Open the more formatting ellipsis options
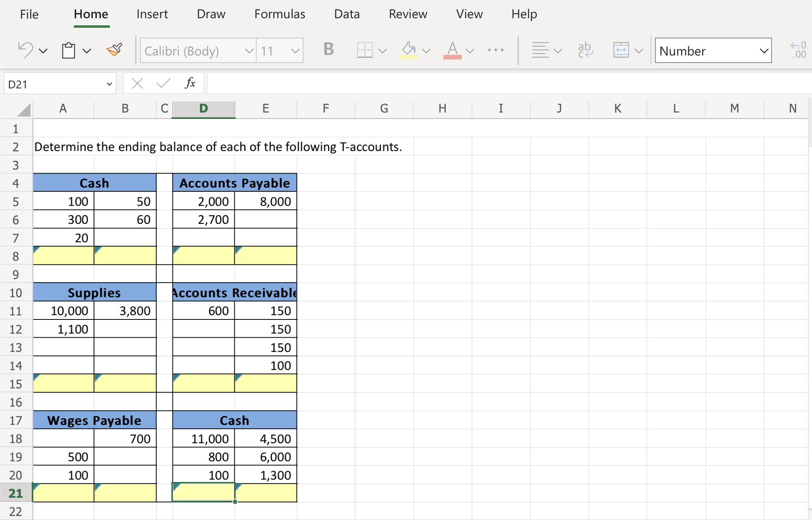This screenshot has width=812, height=520. 495,50
